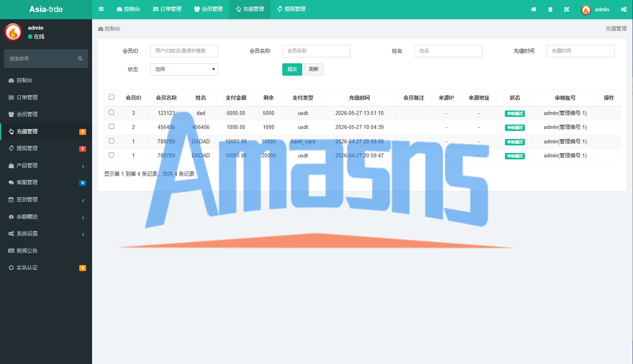Click the 搜索菜单 sidebar search box

(46, 58)
